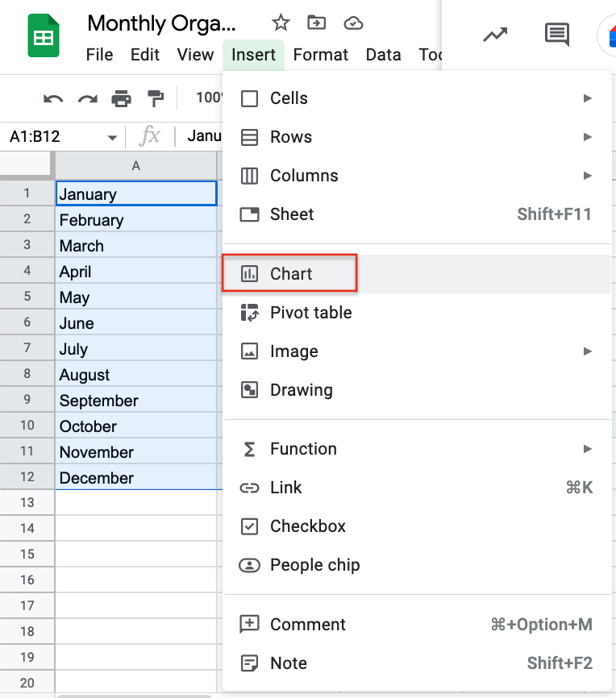
Task: Open the Print icon
Action: coord(120,98)
